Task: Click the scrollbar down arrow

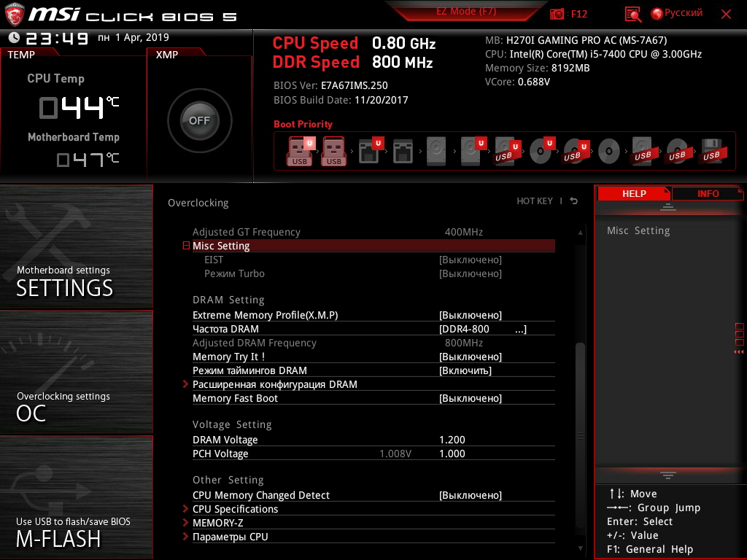Action: click(x=580, y=548)
